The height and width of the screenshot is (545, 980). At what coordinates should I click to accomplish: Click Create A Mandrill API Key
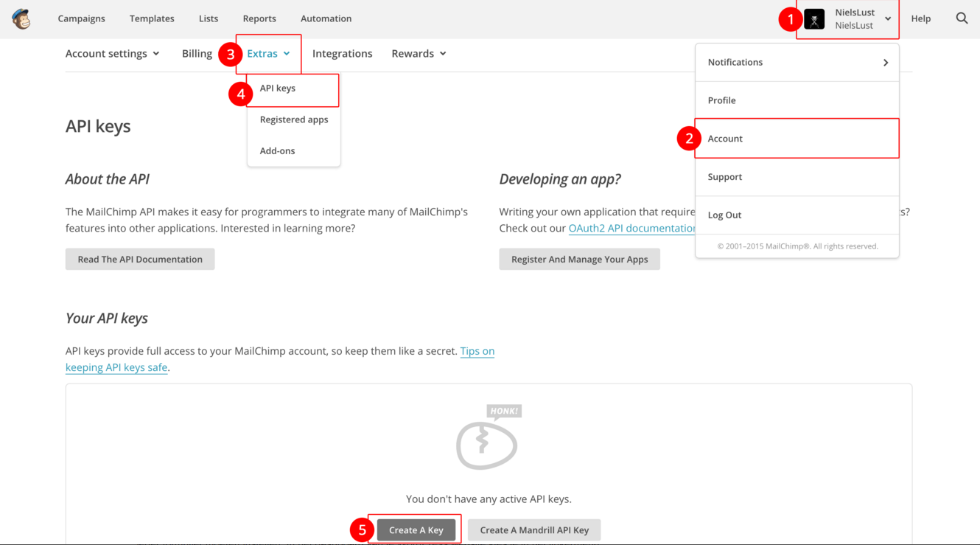(x=534, y=530)
